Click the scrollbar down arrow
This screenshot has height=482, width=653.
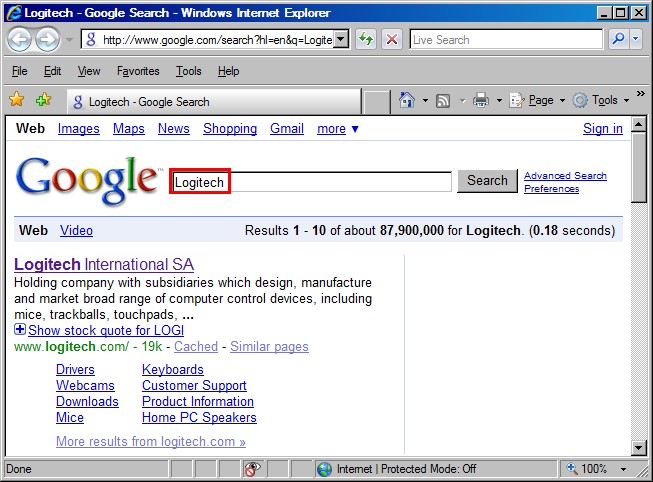tap(638, 448)
